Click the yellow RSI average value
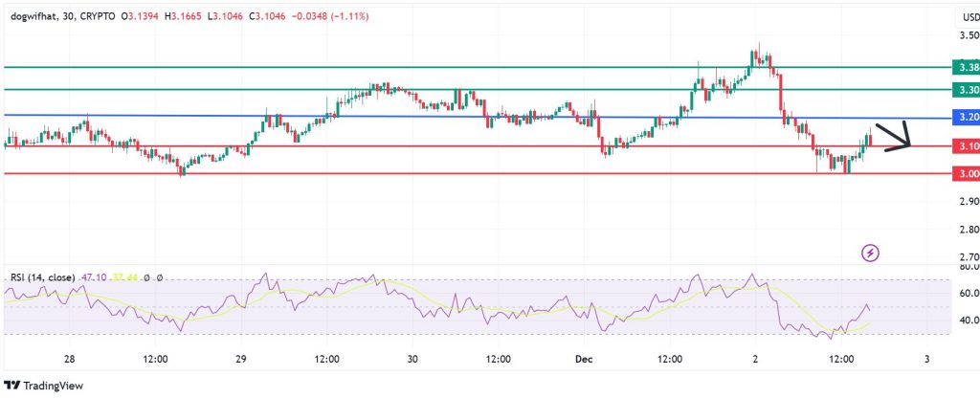This screenshot has height=398, width=980. click(123, 277)
